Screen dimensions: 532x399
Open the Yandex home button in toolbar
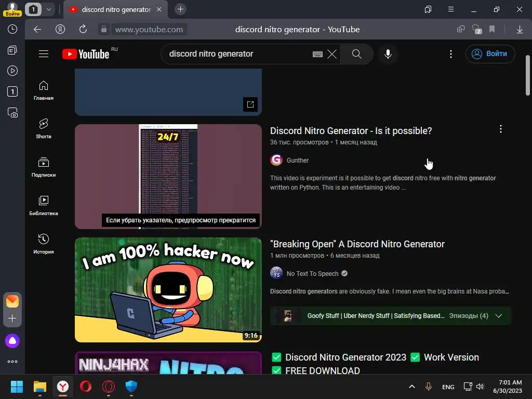(60, 29)
